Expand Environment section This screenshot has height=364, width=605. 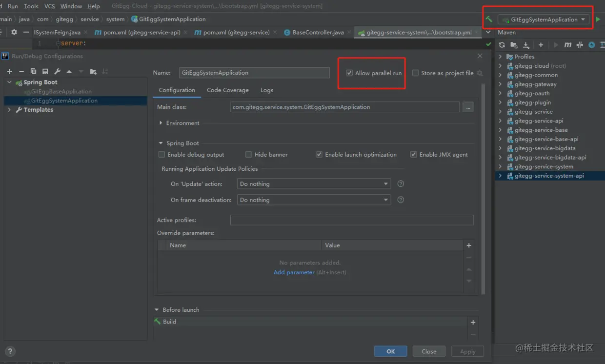coord(161,123)
